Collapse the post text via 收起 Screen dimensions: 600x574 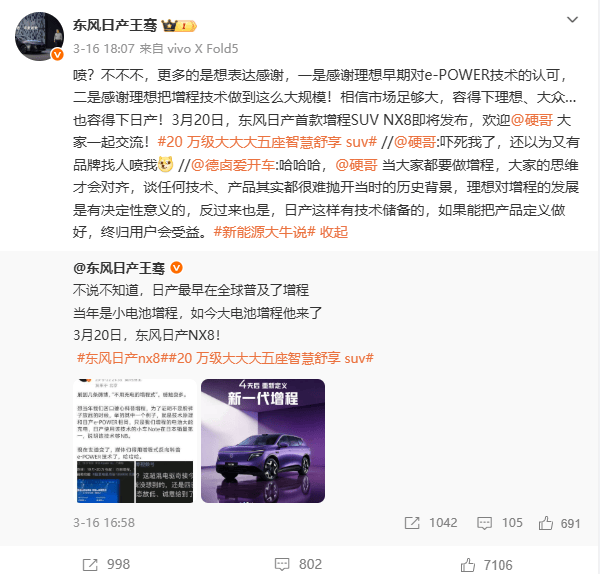point(334,232)
